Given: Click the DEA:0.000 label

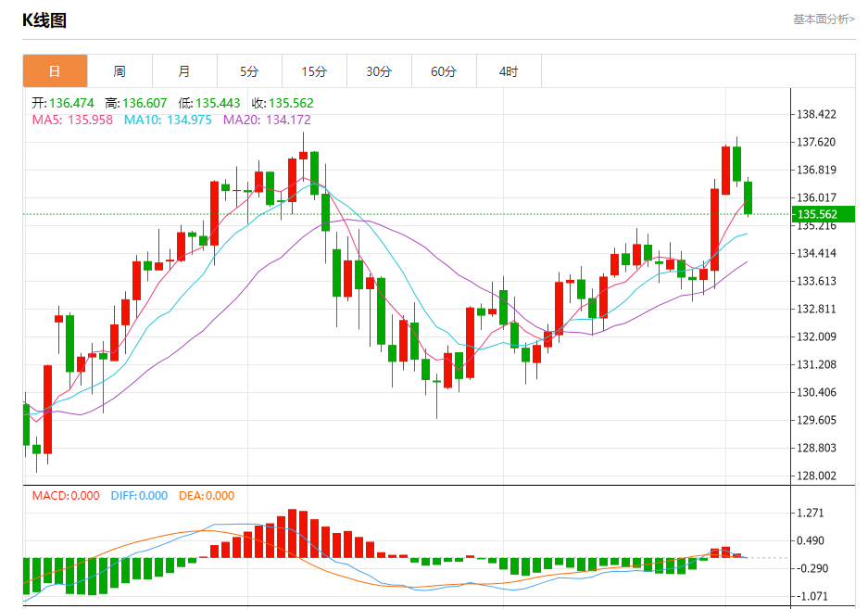Looking at the screenshot, I should (x=207, y=495).
